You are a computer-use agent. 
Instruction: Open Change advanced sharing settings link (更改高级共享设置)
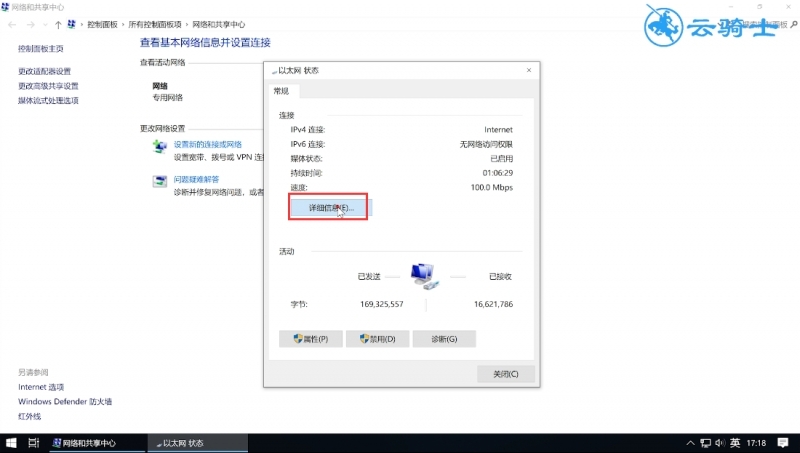(x=48, y=86)
